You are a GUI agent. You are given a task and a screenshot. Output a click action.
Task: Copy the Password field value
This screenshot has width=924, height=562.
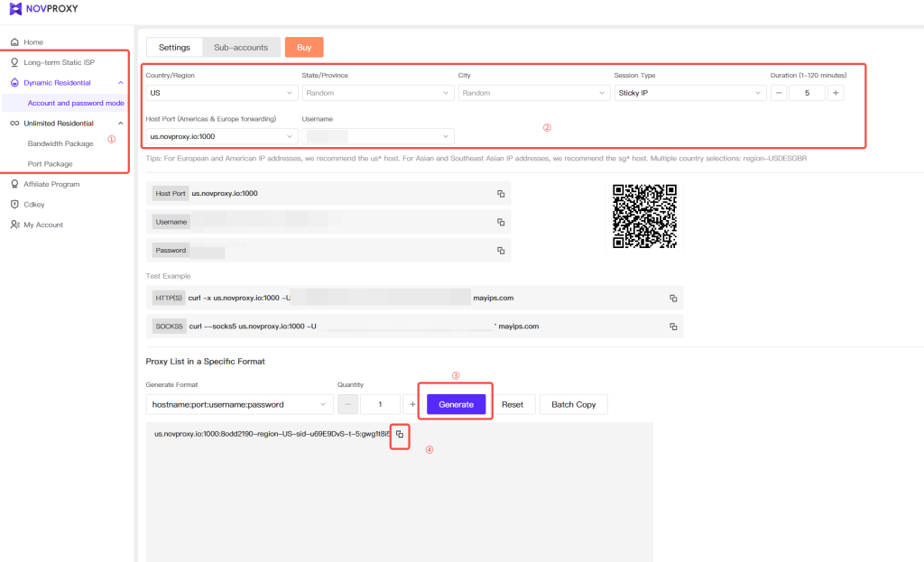pos(500,251)
